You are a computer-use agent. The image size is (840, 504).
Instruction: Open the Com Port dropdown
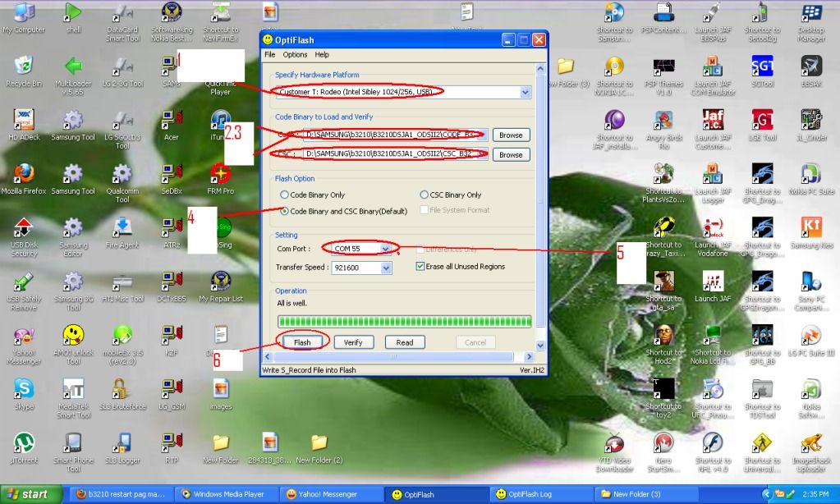[x=385, y=249]
